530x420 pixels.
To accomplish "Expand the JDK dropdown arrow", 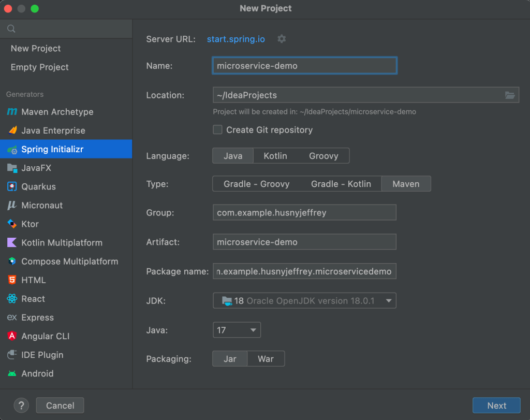I will coord(389,300).
